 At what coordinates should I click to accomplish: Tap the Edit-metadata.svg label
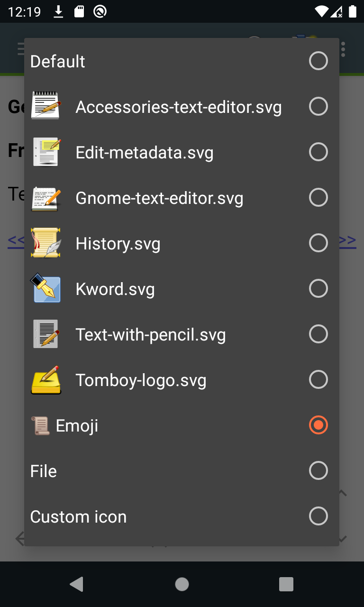(x=145, y=153)
